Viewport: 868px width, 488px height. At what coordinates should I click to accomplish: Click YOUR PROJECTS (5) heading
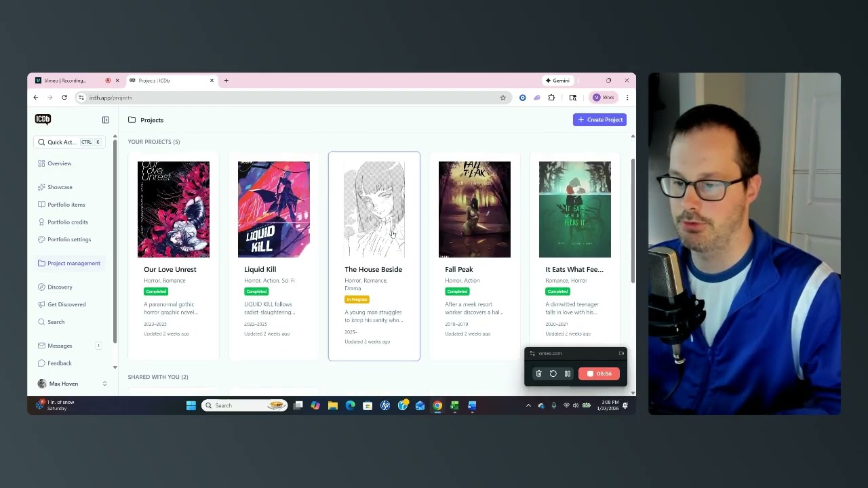(154, 142)
